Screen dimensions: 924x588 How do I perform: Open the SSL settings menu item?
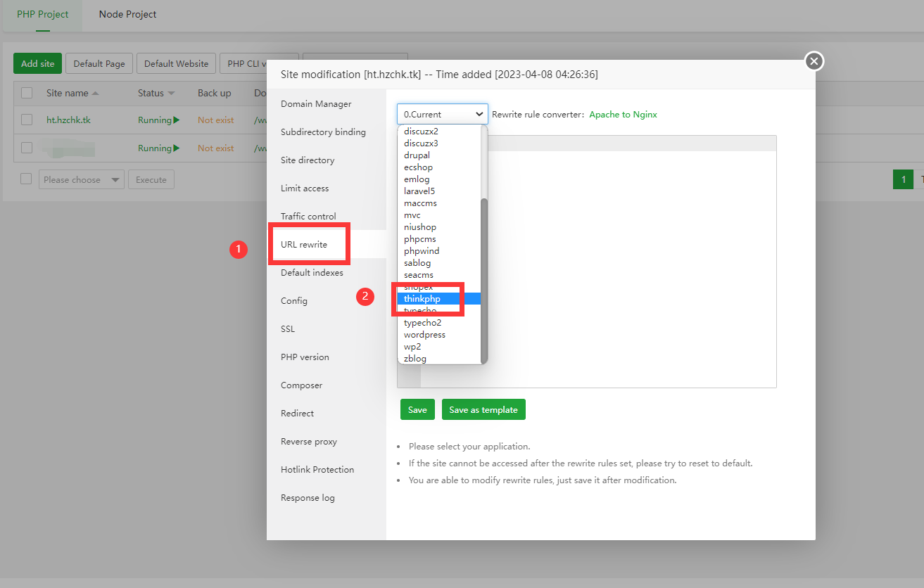point(288,329)
